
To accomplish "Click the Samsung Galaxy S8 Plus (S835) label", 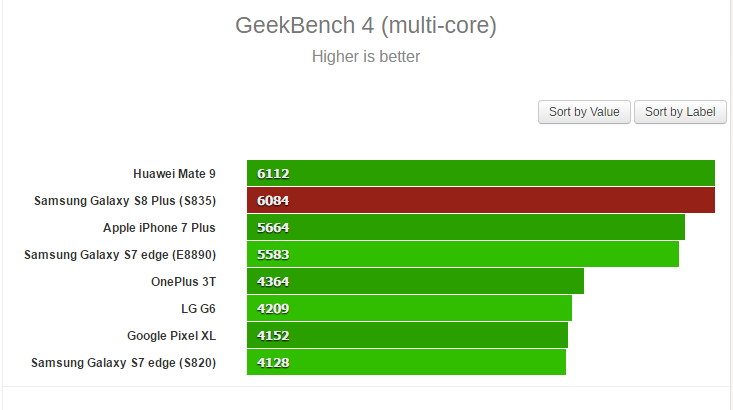I will tap(125, 201).
